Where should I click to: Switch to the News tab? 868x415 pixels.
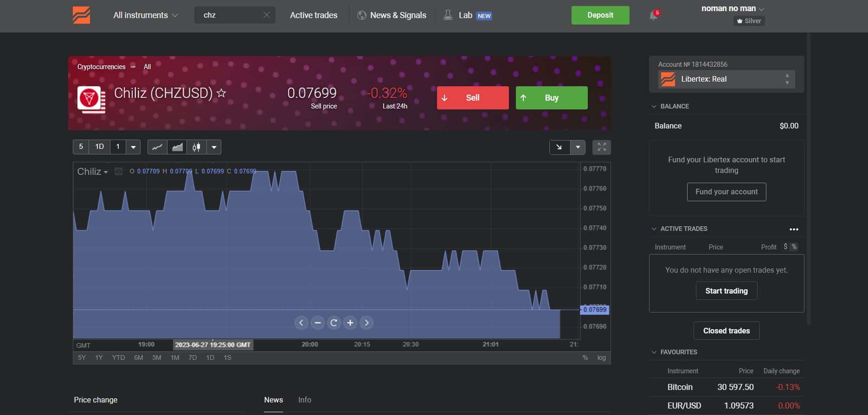coord(273,400)
